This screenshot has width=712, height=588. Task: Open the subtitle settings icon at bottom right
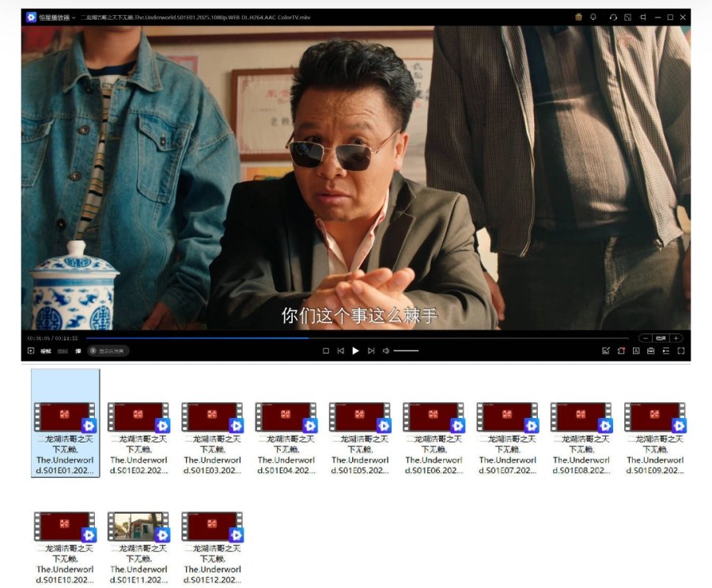(635, 351)
